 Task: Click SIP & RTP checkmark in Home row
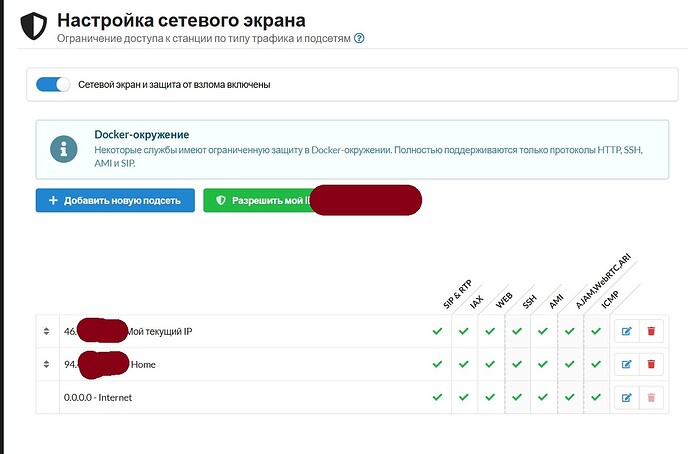click(437, 364)
